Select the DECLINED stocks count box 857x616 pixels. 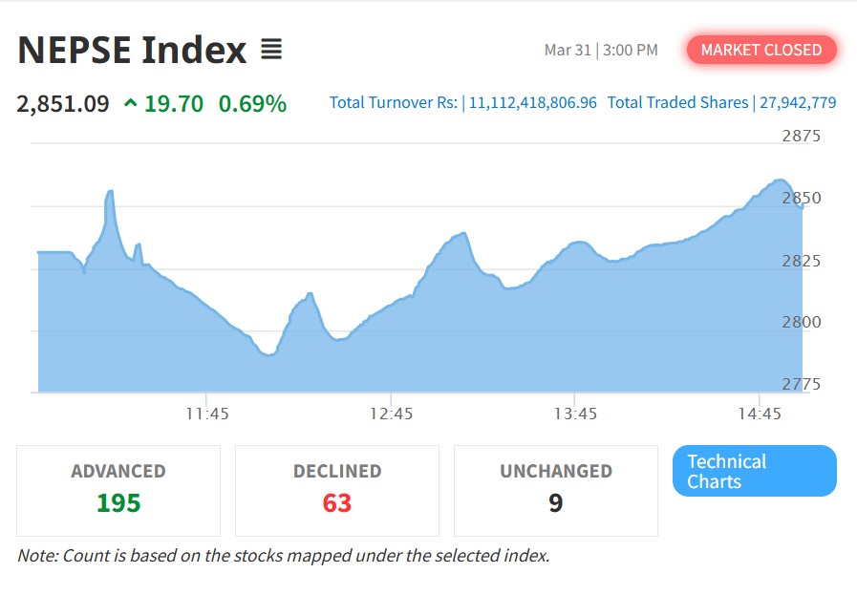pyautogui.click(x=337, y=490)
